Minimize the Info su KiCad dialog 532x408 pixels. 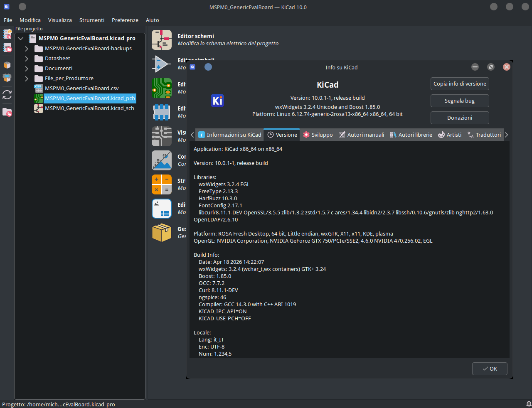[x=475, y=67]
